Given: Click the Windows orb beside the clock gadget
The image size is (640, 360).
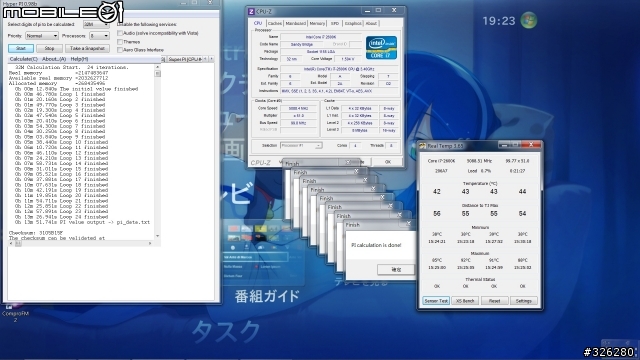Looking at the screenshot, I should (x=529, y=20).
